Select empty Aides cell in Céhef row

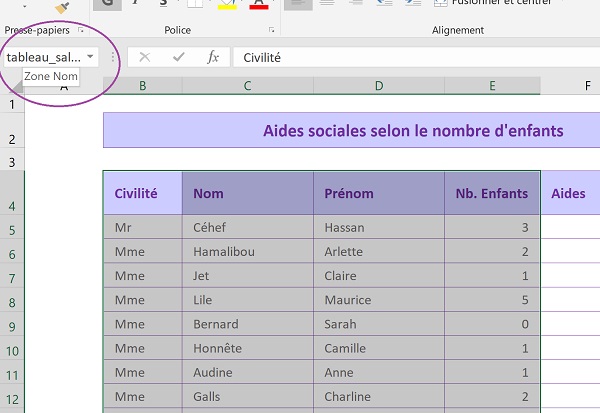[570, 227]
